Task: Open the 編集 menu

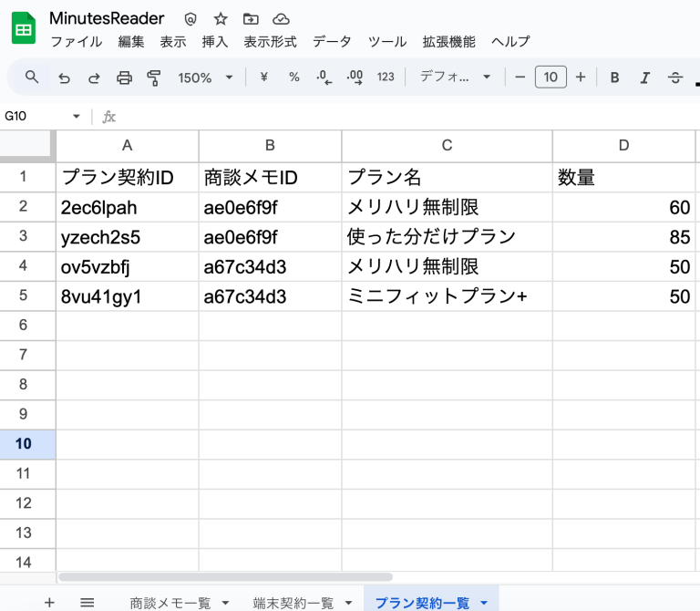Action: coord(131,42)
